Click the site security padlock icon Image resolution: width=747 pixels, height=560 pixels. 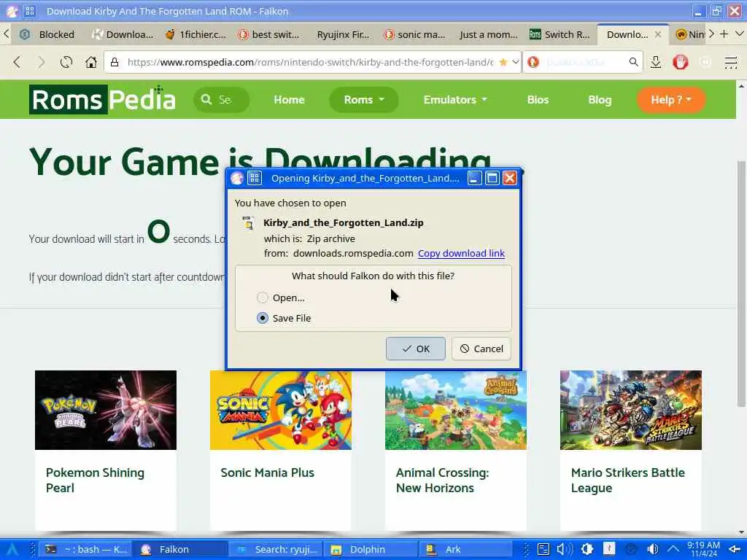coord(115,62)
